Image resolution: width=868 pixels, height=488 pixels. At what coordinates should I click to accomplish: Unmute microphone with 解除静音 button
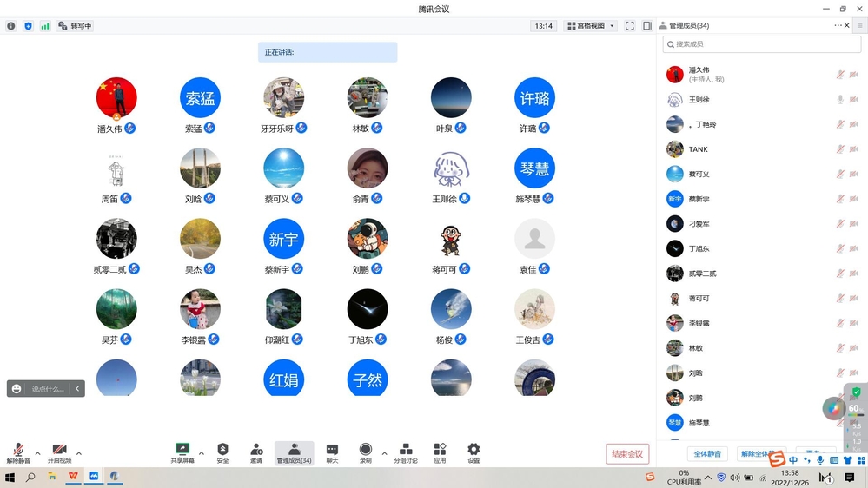[18, 452]
